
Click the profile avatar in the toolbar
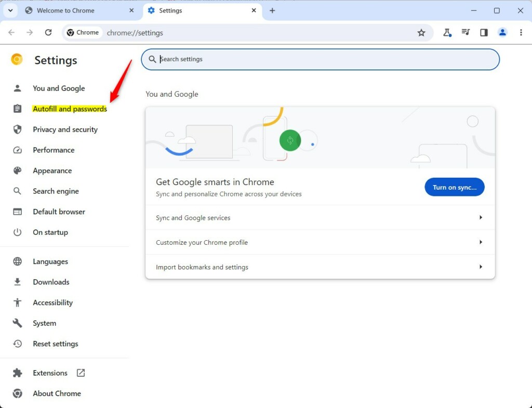point(502,32)
